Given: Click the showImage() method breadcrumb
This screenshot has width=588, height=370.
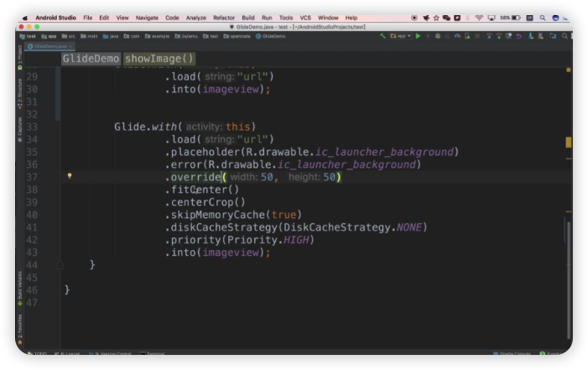Looking at the screenshot, I should (x=159, y=59).
